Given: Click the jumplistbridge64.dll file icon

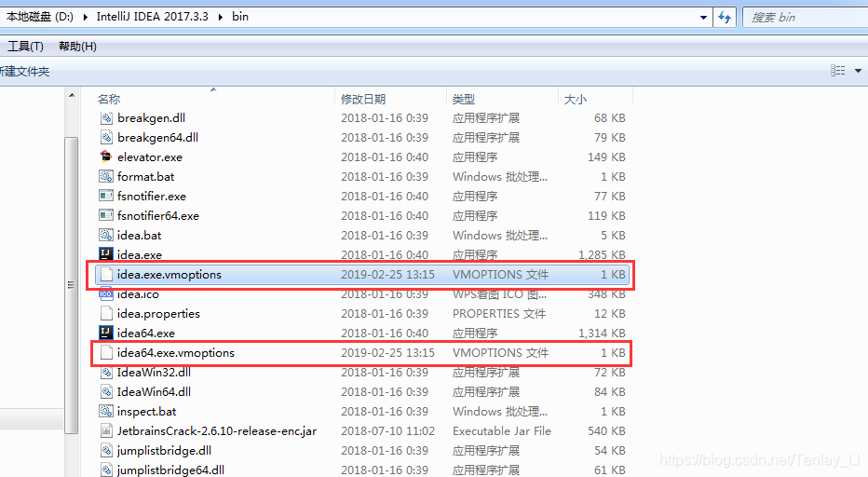Looking at the screenshot, I should pos(106,470).
